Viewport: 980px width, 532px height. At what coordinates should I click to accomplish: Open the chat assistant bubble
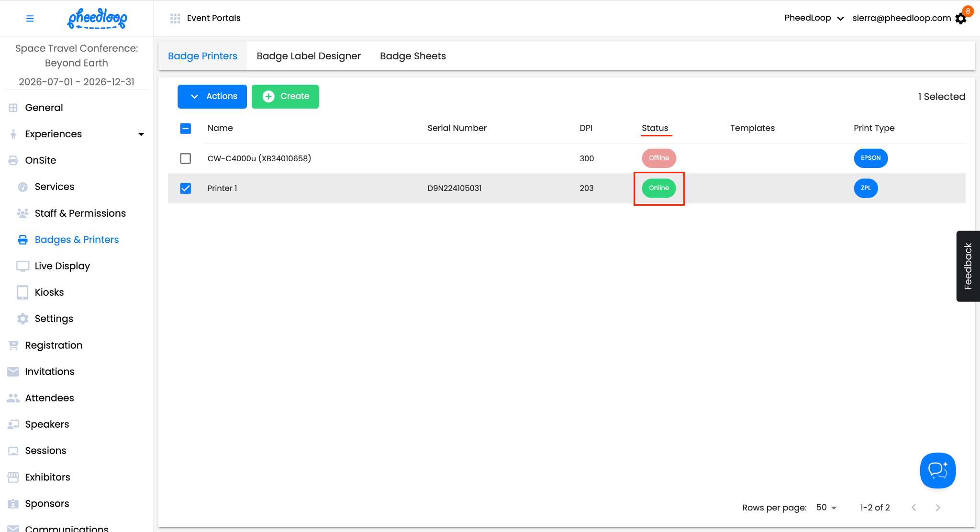[x=938, y=470]
